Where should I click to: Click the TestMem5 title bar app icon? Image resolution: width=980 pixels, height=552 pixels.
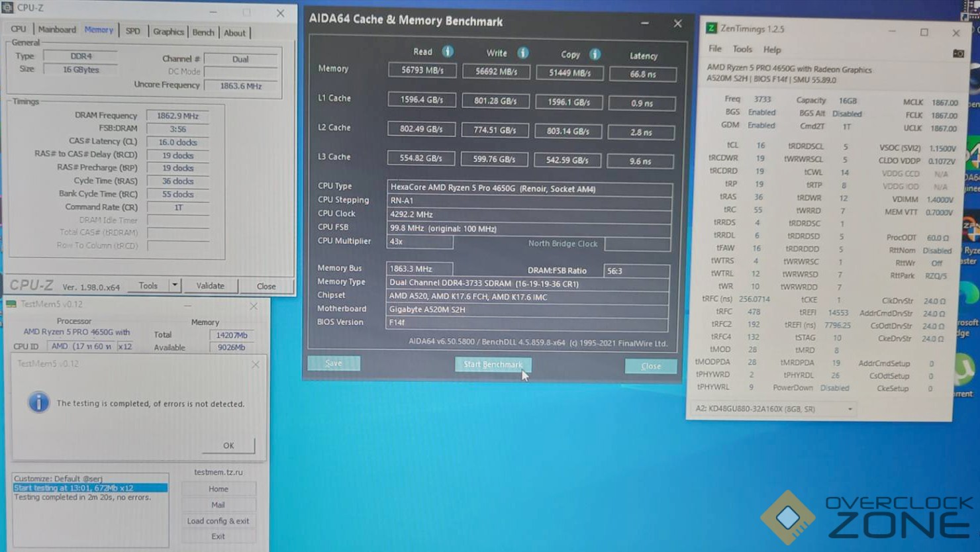point(11,304)
